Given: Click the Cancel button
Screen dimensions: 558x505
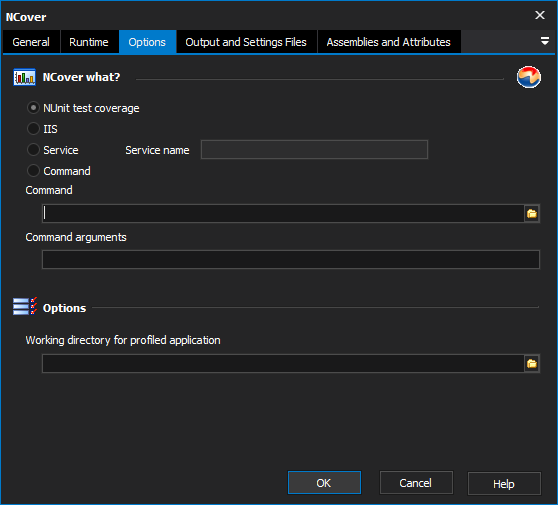Looking at the screenshot, I should 416,483.
